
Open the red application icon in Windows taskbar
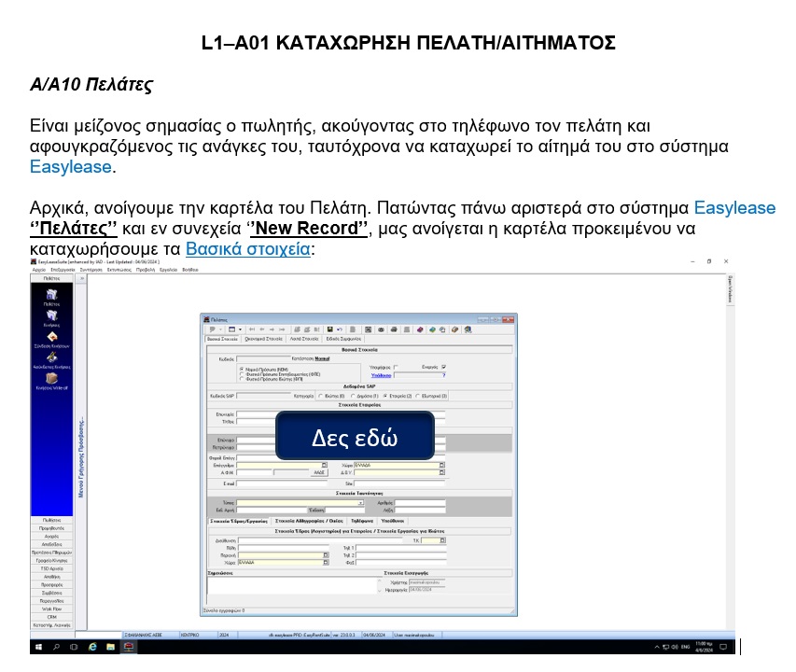(x=128, y=646)
